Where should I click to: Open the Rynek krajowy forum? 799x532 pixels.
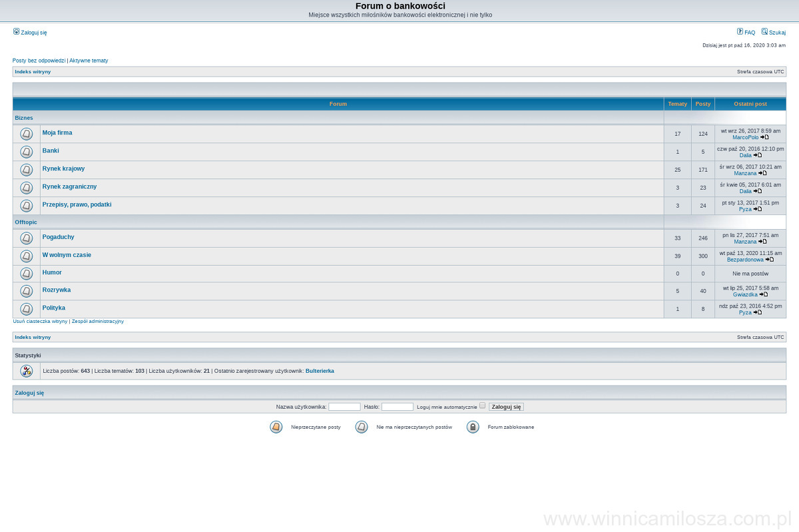63,168
